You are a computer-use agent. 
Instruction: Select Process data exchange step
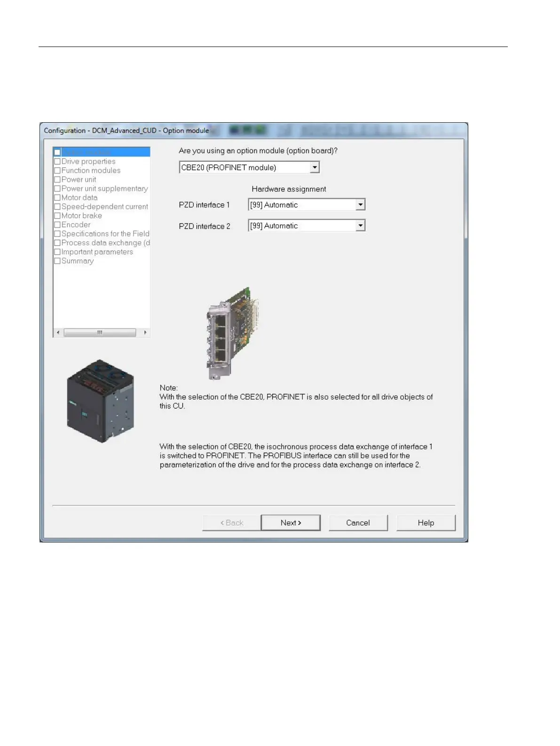[106, 243]
